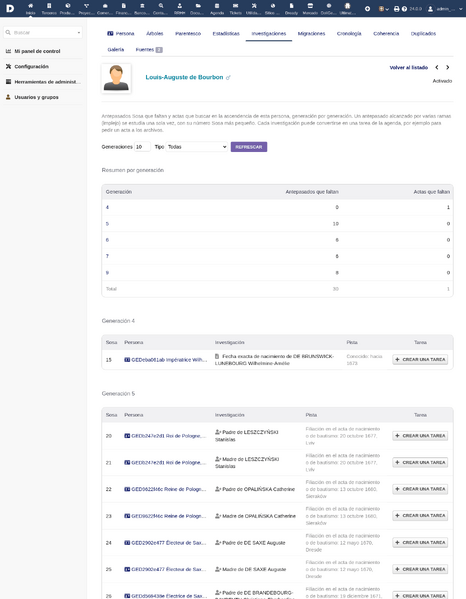
Task: Go to previous record with left arrow
Action: tap(437, 68)
